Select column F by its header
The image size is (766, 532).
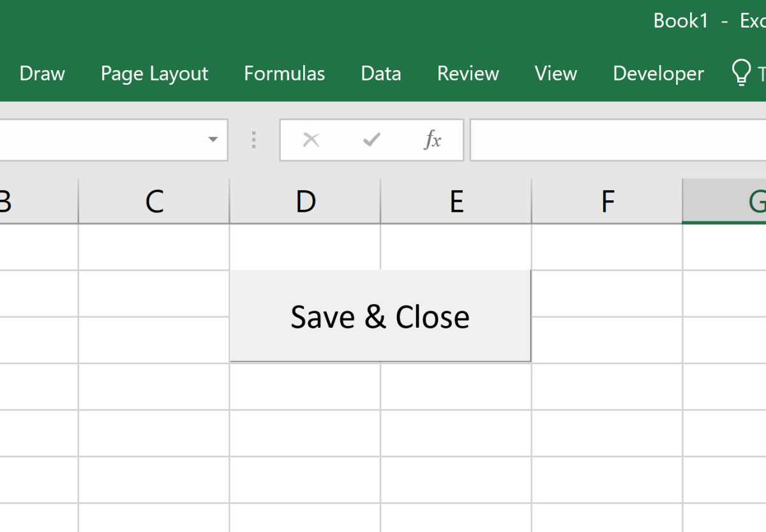(607, 200)
